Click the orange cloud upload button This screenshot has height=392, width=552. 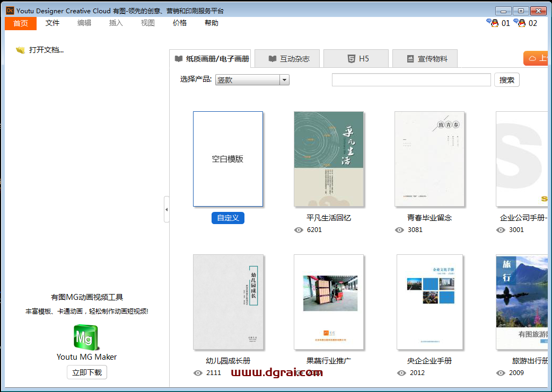(x=537, y=58)
